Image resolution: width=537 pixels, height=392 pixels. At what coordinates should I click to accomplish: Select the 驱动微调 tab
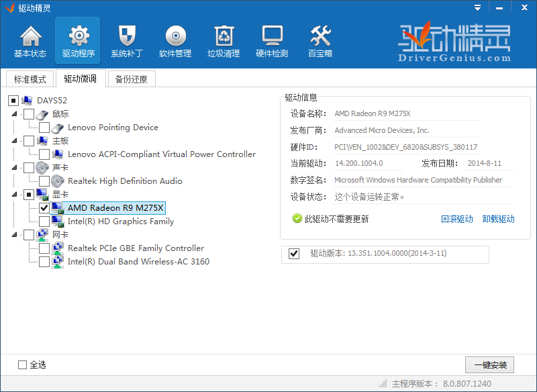pyautogui.click(x=80, y=79)
